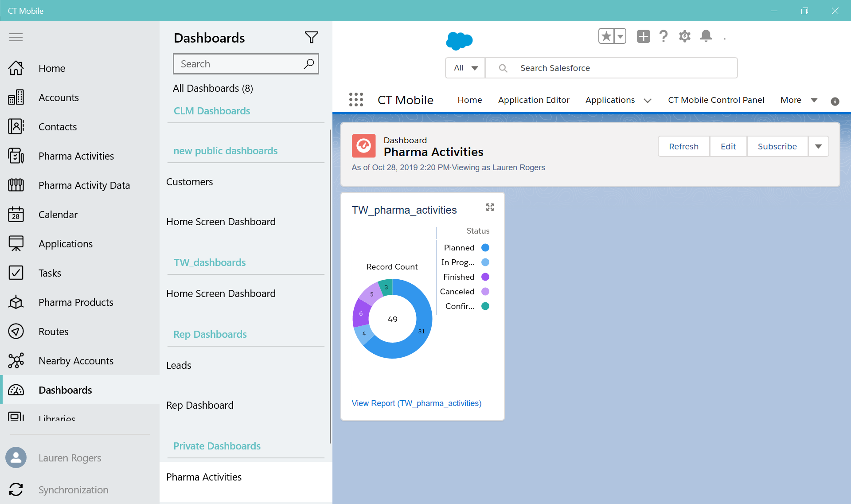Image resolution: width=851 pixels, height=504 pixels.
Task: Open the View Report (TW_pharma_activities) link
Action: 416,403
